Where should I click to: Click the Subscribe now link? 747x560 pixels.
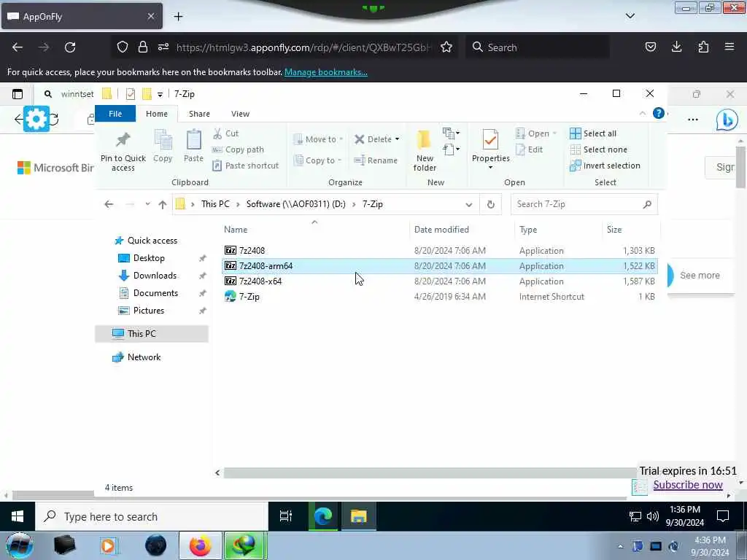(x=687, y=485)
